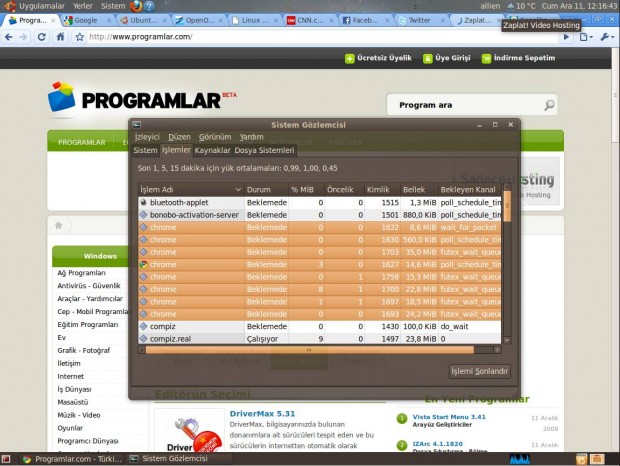Open the İzleyici menu
The width and height of the screenshot is (620, 466).
147,137
